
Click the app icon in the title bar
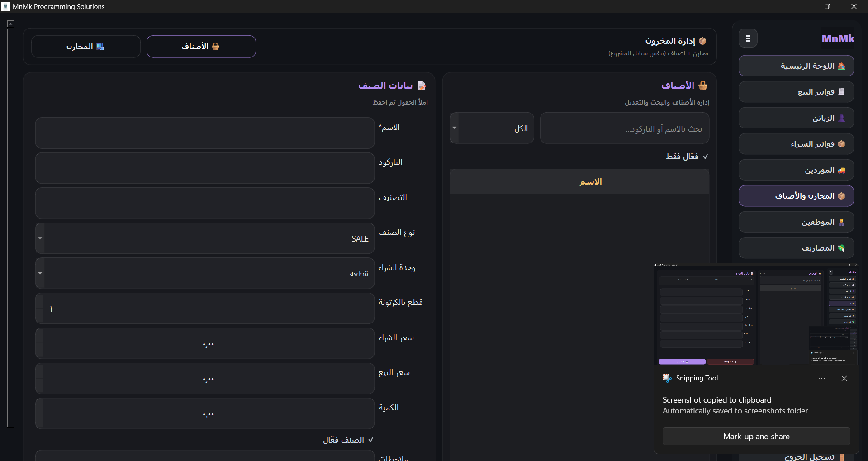point(5,6)
